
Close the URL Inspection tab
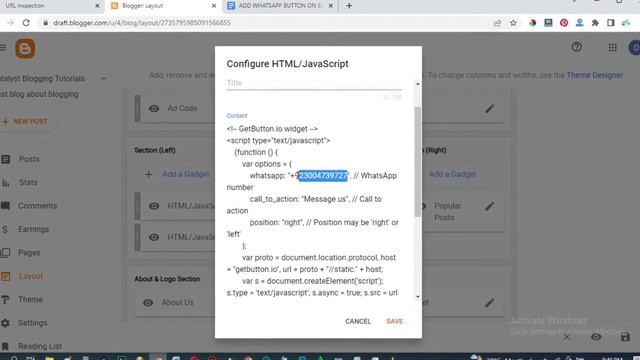tap(97, 6)
